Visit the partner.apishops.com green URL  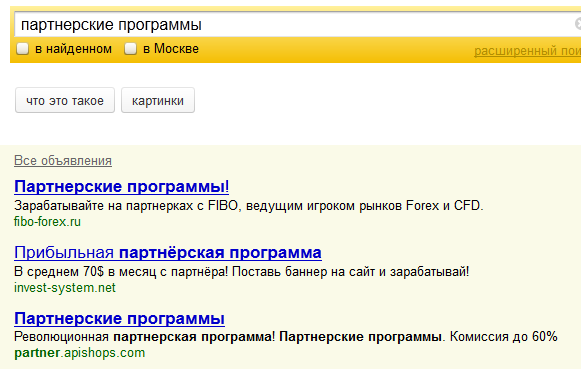(80, 353)
